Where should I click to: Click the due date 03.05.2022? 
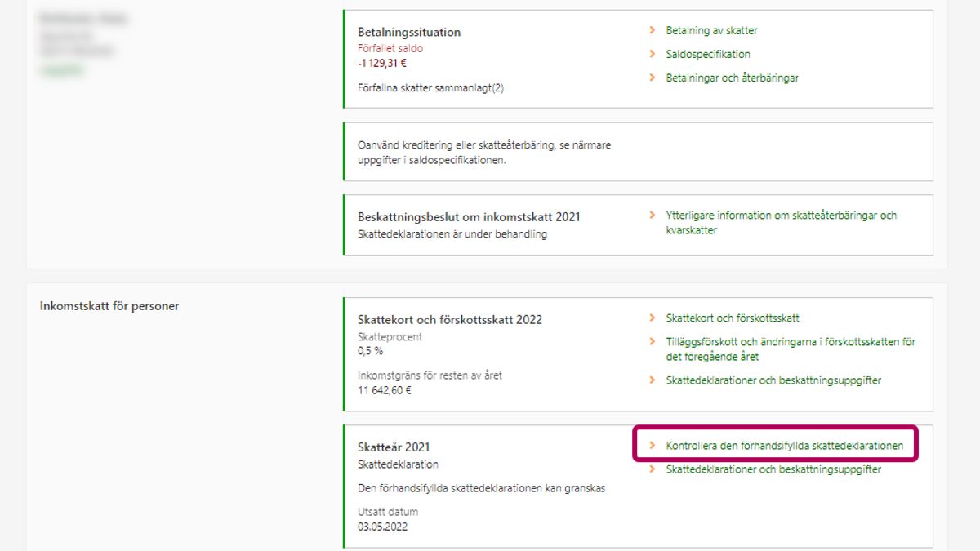[382, 527]
